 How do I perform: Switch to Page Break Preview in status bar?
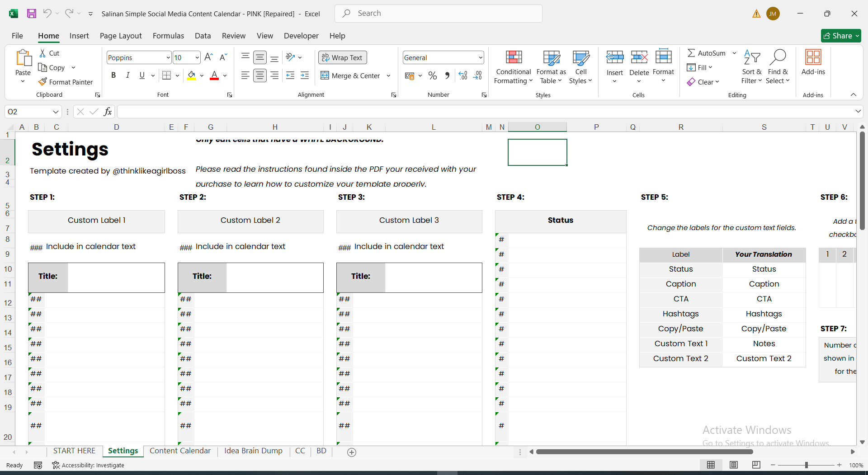tap(756, 465)
